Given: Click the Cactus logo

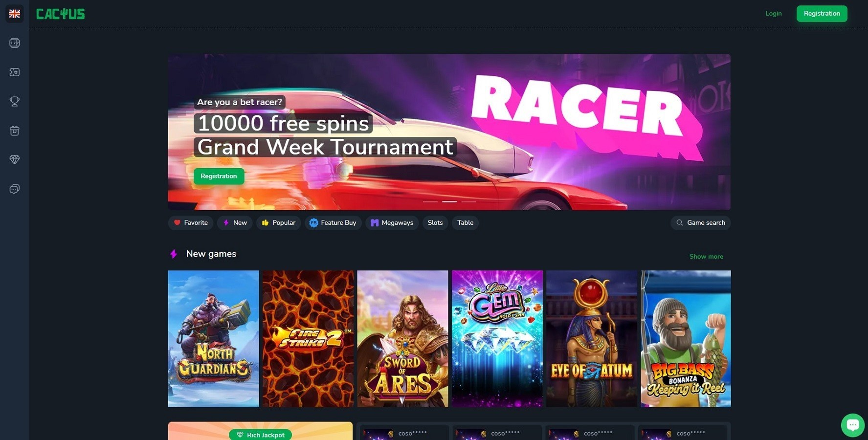Looking at the screenshot, I should tap(61, 14).
